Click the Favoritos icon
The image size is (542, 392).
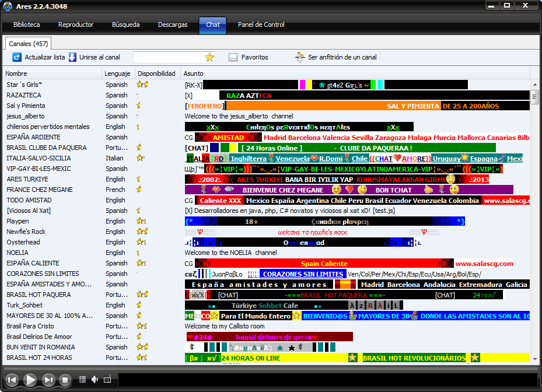coord(233,57)
